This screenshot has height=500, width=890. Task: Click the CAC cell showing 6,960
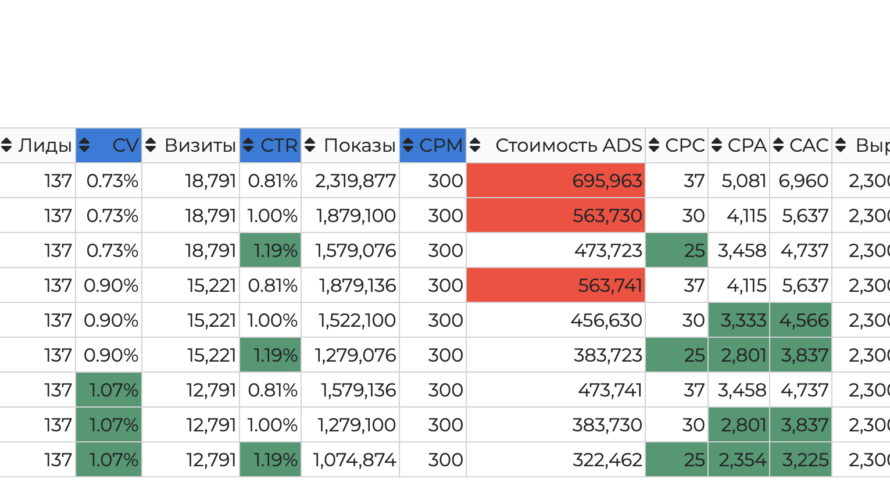[x=801, y=181]
